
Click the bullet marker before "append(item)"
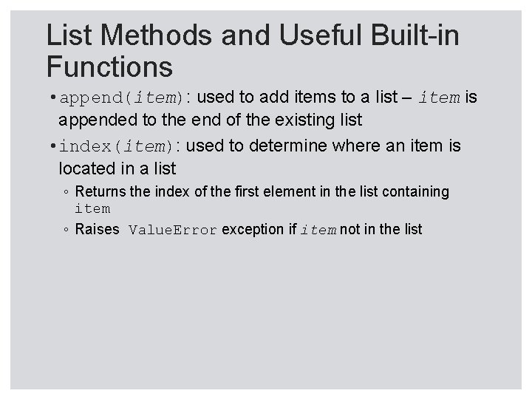pyautogui.click(x=52, y=98)
